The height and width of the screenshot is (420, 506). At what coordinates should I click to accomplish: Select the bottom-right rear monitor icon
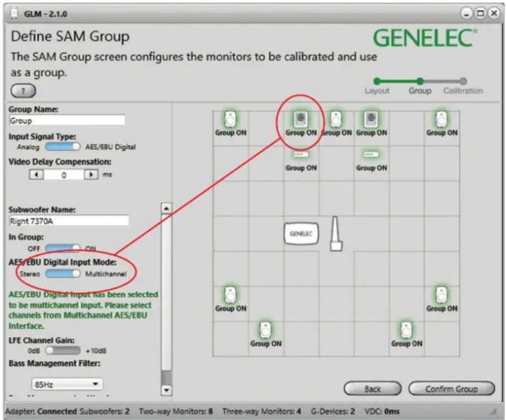click(406, 330)
